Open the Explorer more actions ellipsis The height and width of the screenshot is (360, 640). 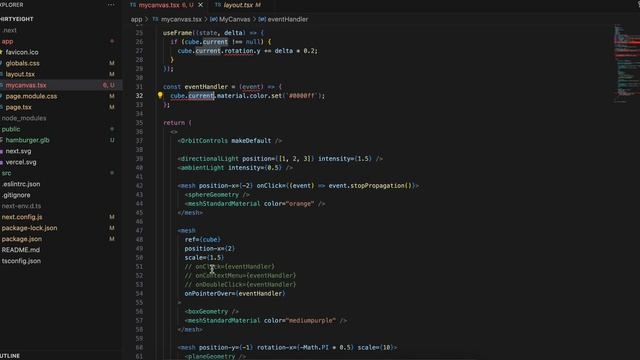point(111,5)
